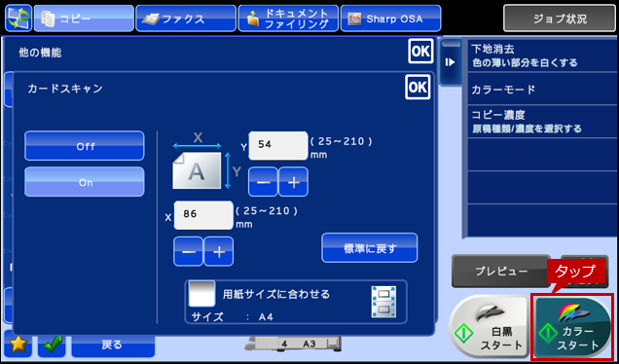Decrease the Y value with minus button
Viewport: 619px width, 364px height.
click(x=263, y=182)
